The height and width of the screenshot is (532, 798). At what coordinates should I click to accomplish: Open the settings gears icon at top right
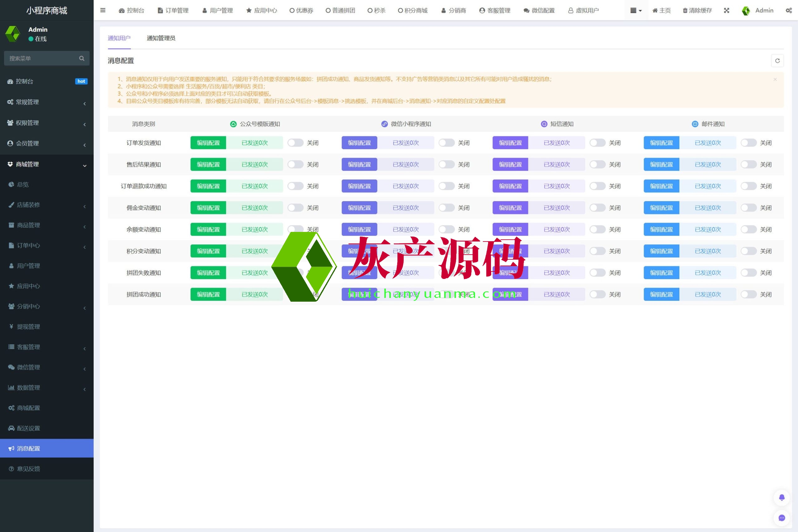tap(789, 11)
